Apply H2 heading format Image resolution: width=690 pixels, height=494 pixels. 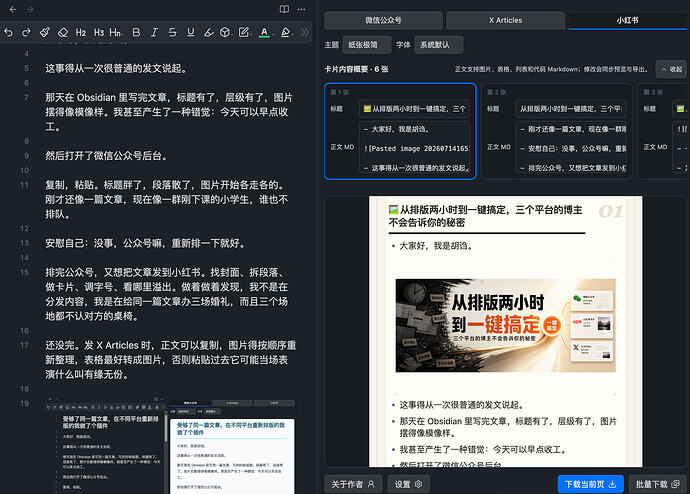coord(81,32)
